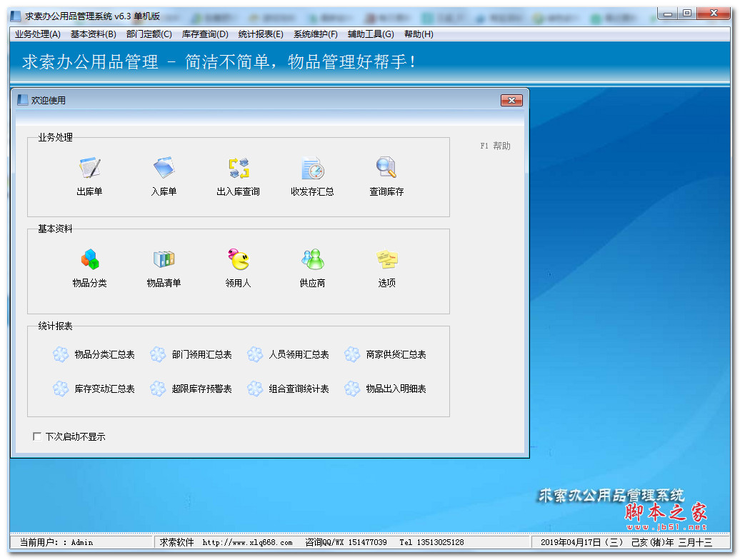740x560 pixels.
Task: Click the 欢迎使用 dialog title icon
Action: click(22, 100)
